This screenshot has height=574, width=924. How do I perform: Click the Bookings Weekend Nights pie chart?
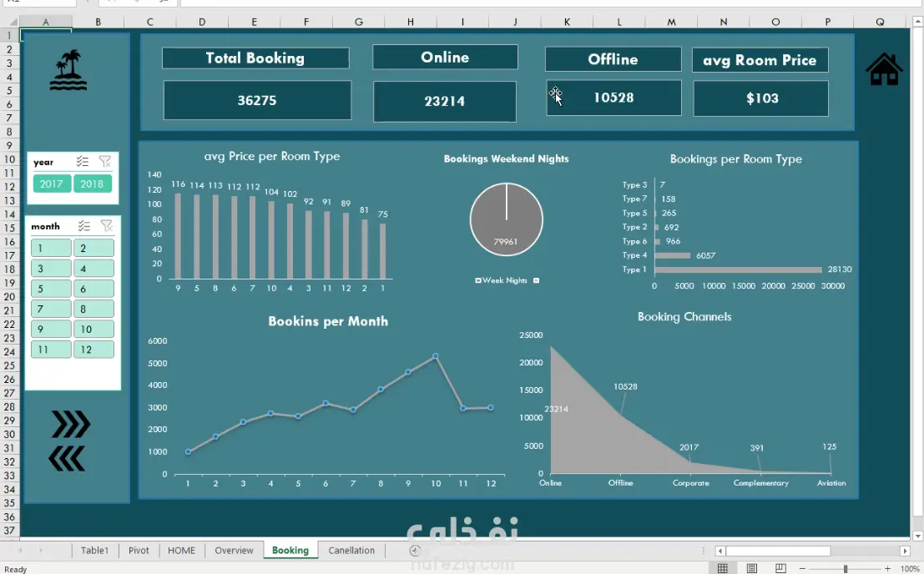pyautogui.click(x=506, y=219)
